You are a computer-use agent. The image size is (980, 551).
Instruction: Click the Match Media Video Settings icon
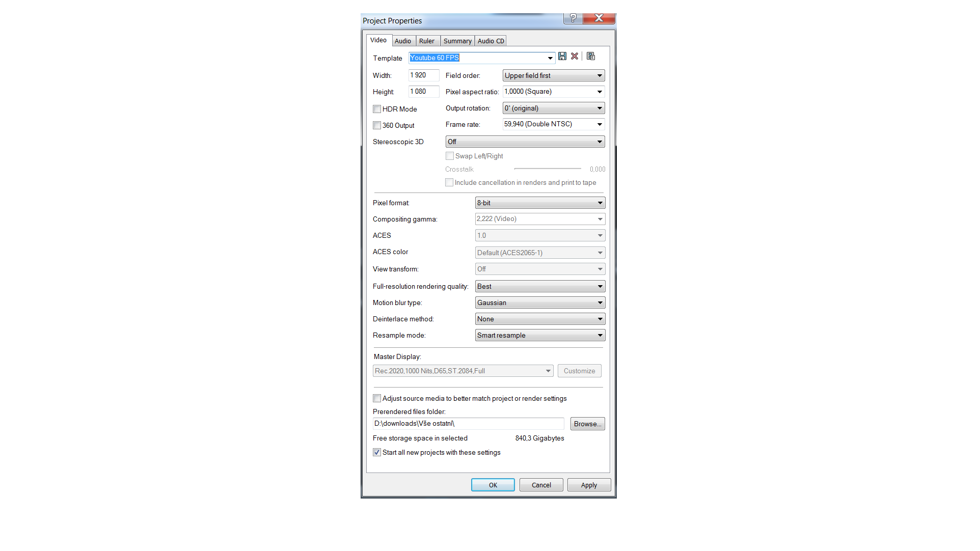[x=591, y=57]
